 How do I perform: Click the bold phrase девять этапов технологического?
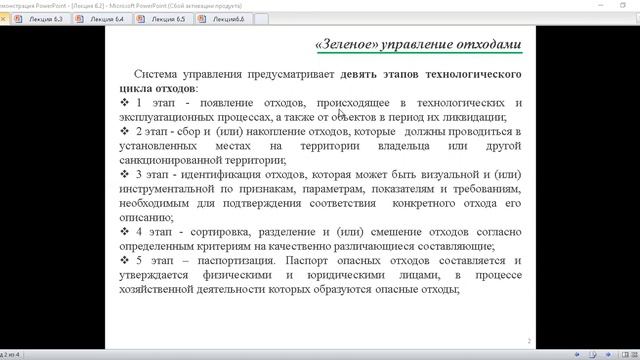431,74
